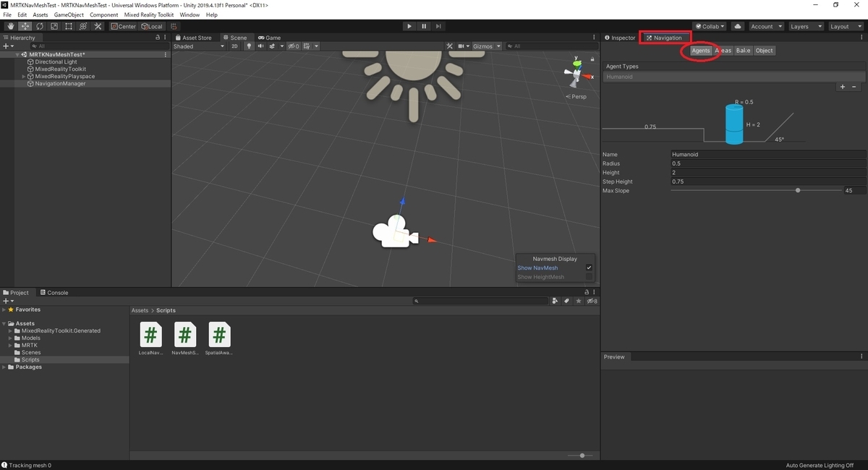Select the combined Transform tool
Image resolution: width=868 pixels, height=470 pixels.
tap(83, 26)
